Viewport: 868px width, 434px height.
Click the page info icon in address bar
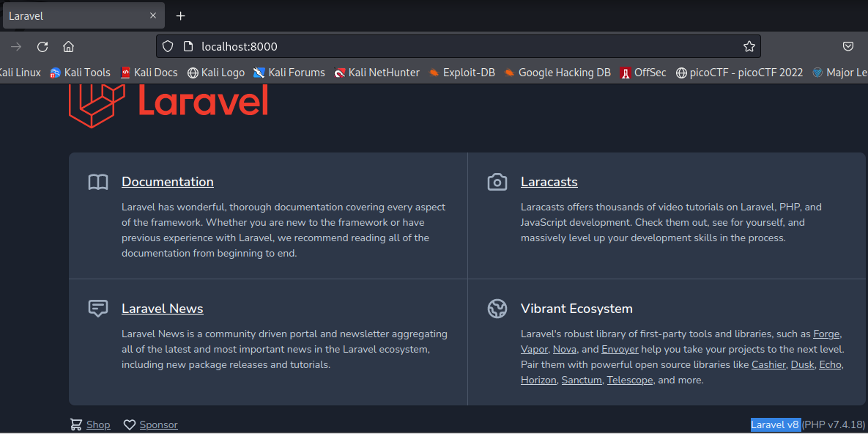point(188,47)
